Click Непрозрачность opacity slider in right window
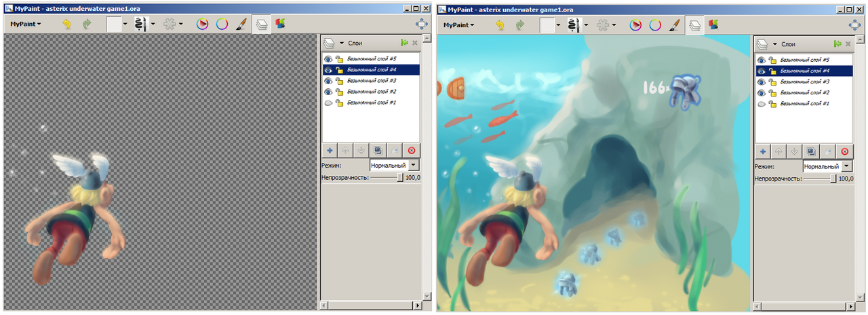 819,177
